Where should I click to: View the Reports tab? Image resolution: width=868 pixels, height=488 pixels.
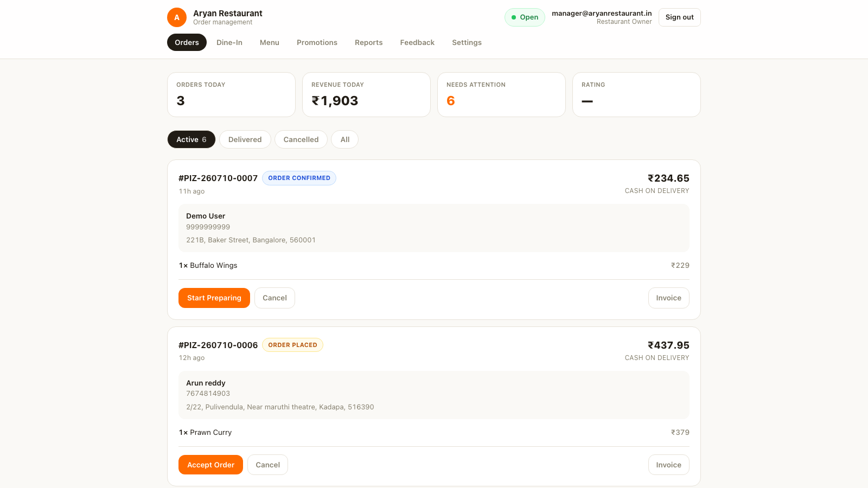[369, 42]
